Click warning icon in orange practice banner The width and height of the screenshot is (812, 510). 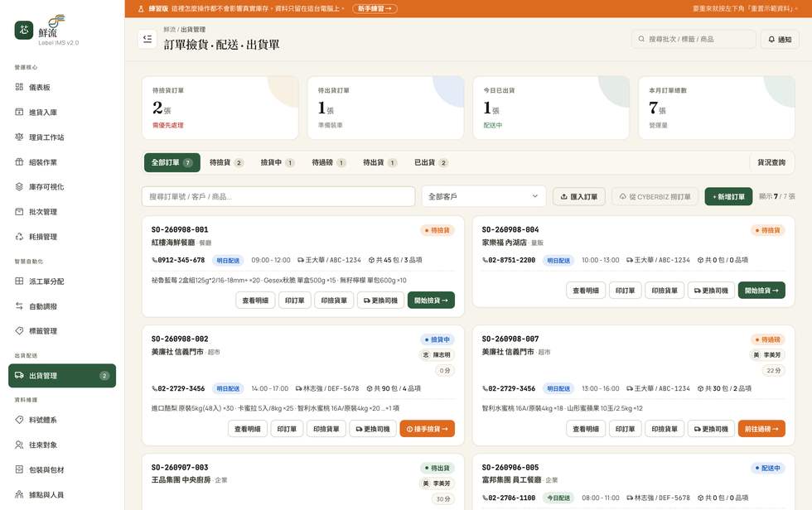point(141,9)
